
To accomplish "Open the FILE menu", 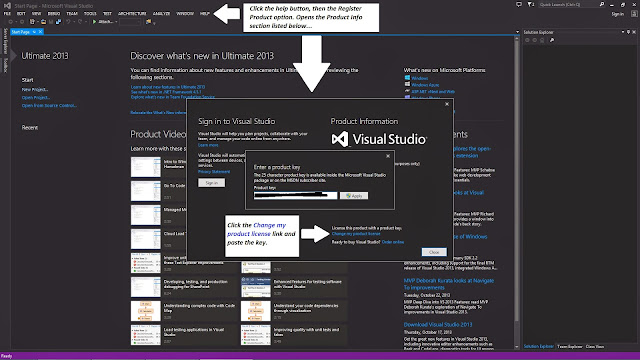I will [7, 13].
